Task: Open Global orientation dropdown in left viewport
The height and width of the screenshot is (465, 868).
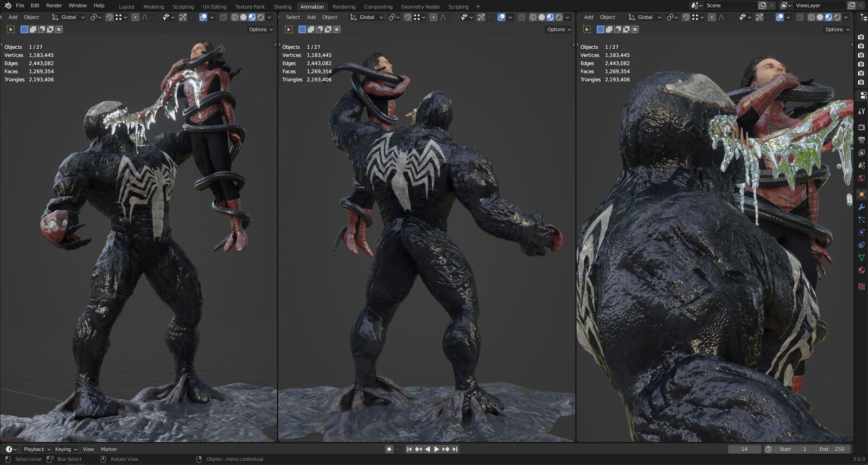Action: click(68, 17)
